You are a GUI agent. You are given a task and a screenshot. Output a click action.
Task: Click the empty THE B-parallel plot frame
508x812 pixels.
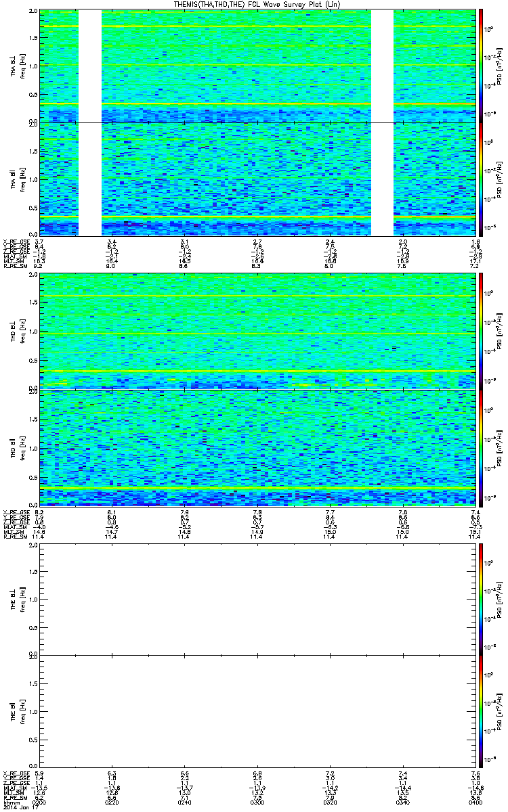(257, 711)
